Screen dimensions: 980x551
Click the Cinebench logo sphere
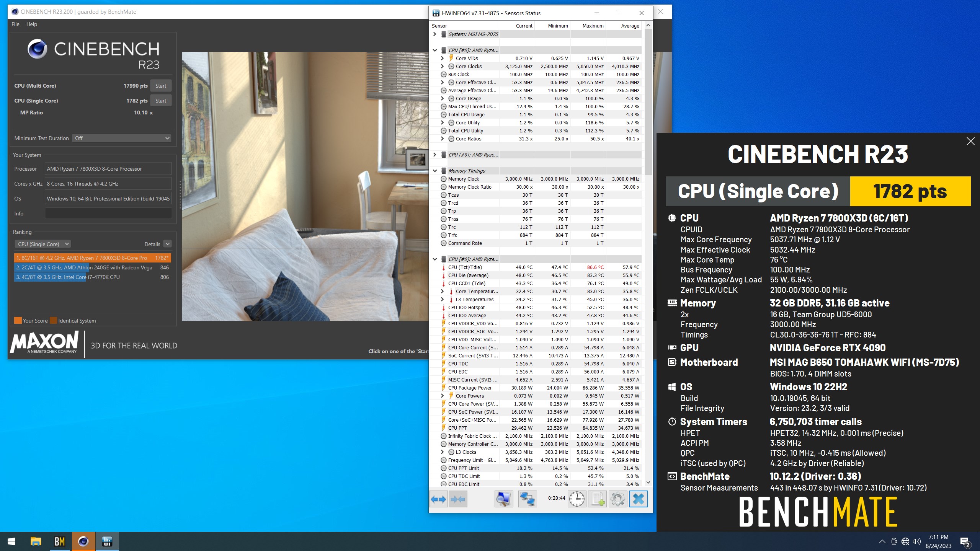37,49
